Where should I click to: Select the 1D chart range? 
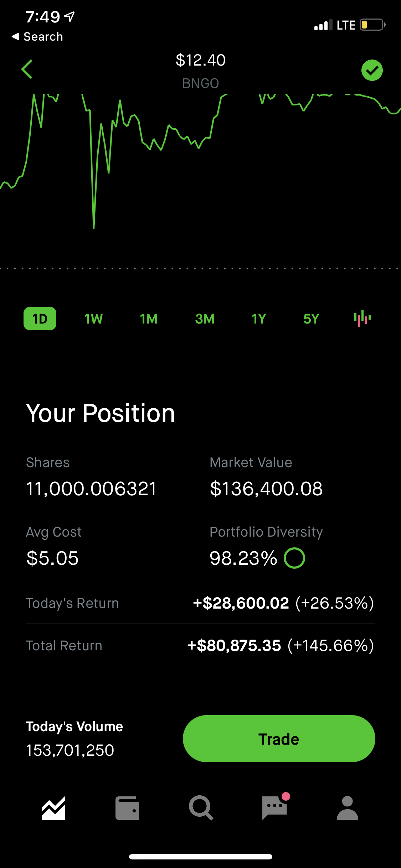[x=40, y=319]
